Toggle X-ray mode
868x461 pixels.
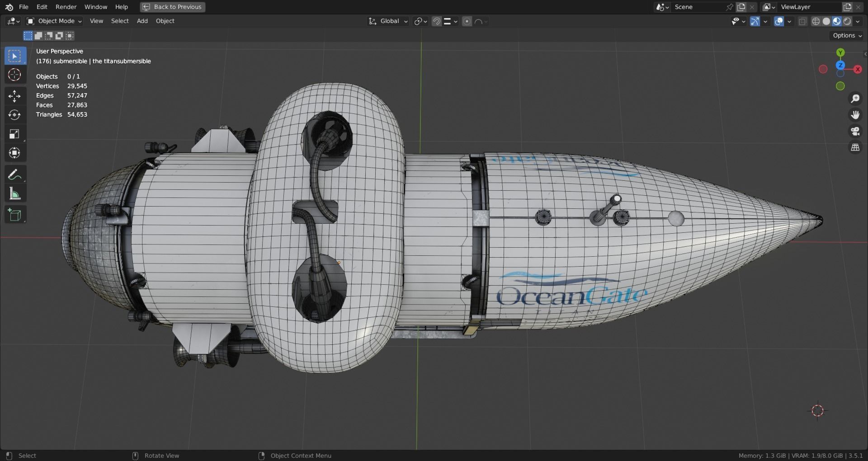(x=802, y=21)
